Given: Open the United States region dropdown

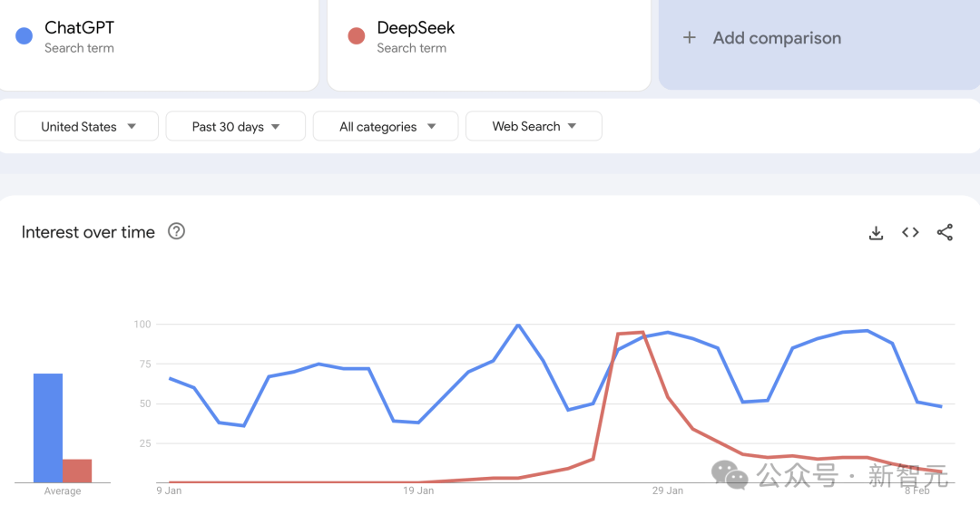Looking at the screenshot, I should pos(86,126).
